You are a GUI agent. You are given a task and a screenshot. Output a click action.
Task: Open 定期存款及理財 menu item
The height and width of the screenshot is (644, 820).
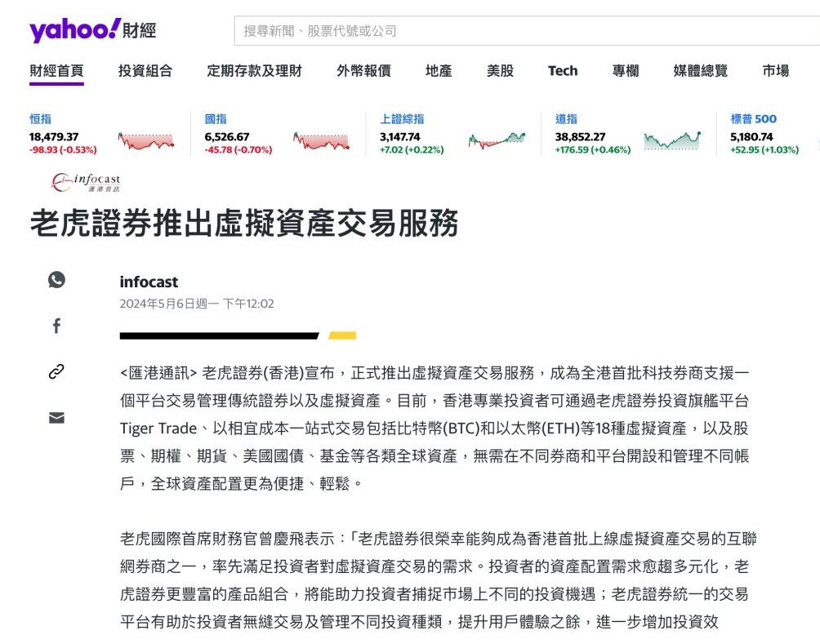click(254, 71)
